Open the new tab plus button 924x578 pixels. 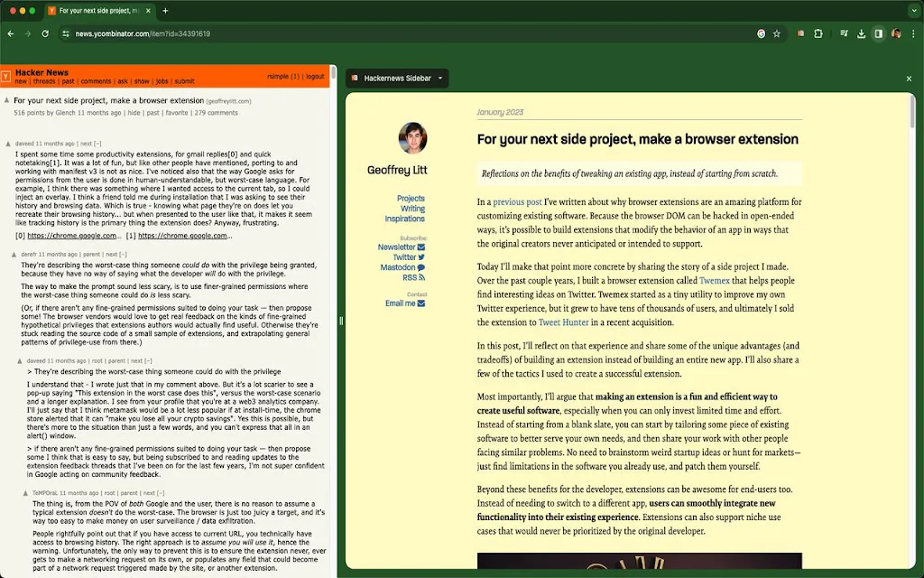click(x=165, y=11)
